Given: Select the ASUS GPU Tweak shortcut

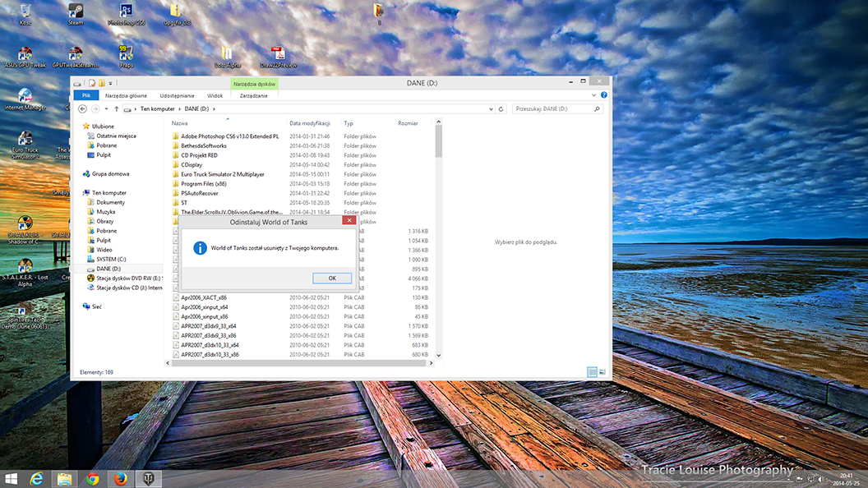Looking at the screenshot, I should 25,57.
